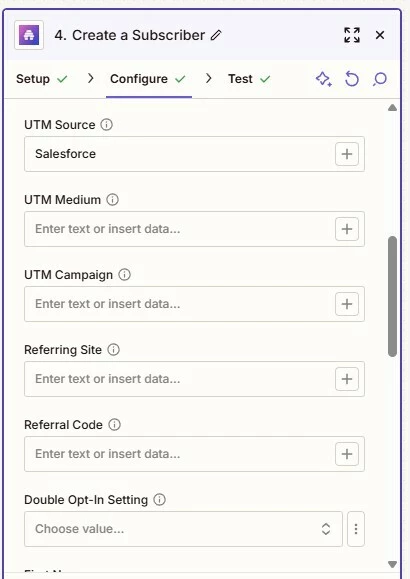410x579 pixels.
Task: Expand the step panel to fullscreen
Action: 352,35
